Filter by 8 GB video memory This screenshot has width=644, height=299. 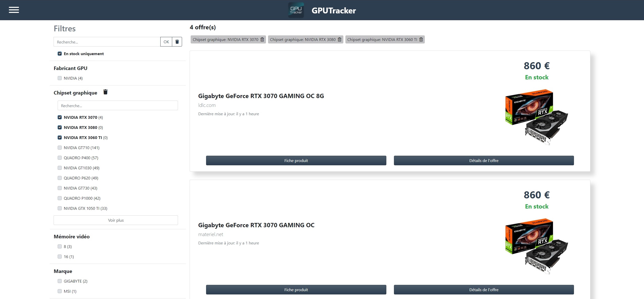(x=60, y=246)
